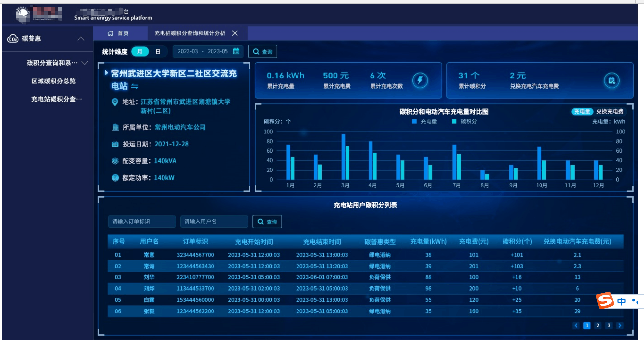
Task: Click the 请输入订单标识 input field
Action: tap(142, 222)
